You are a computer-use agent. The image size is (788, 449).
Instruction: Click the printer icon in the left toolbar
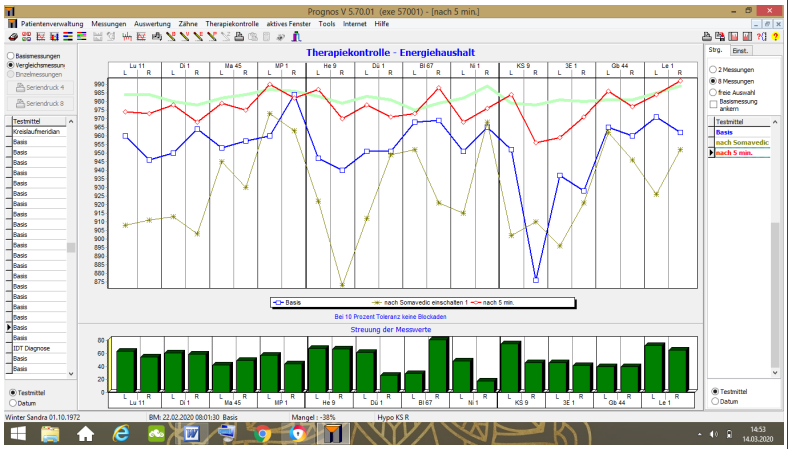pyautogui.click(x=239, y=36)
